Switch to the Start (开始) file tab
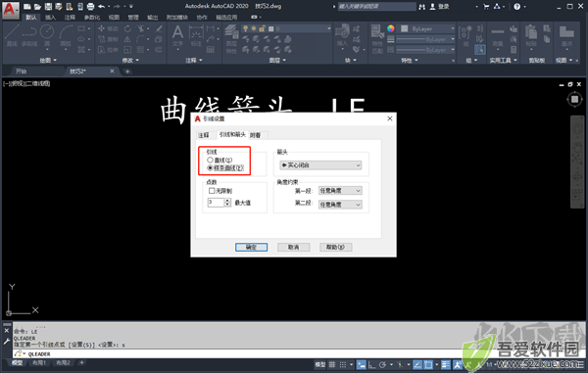This screenshot has height=373, width=588. coord(21,71)
